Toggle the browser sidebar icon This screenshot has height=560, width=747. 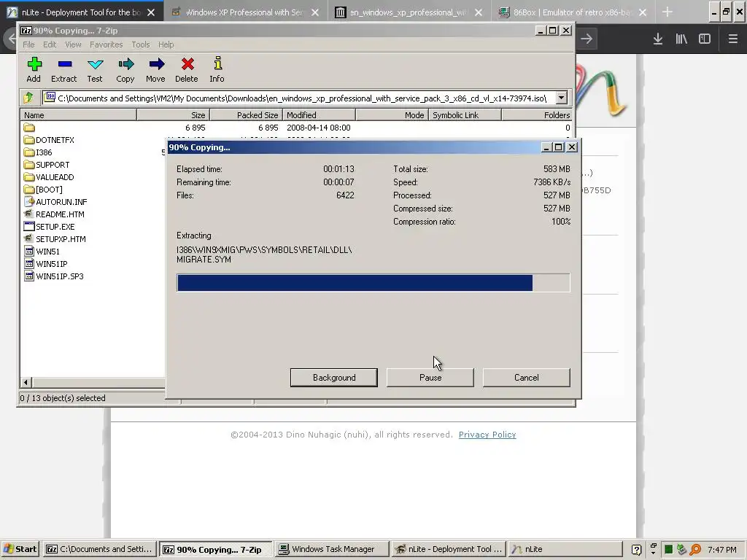click(x=705, y=39)
